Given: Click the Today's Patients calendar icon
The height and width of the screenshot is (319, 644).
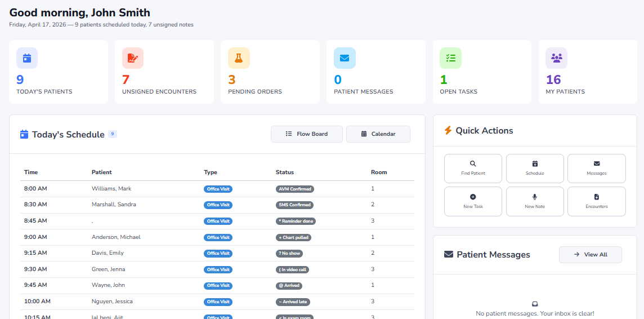Looking at the screenshot, I should click(x=27, y=58).
